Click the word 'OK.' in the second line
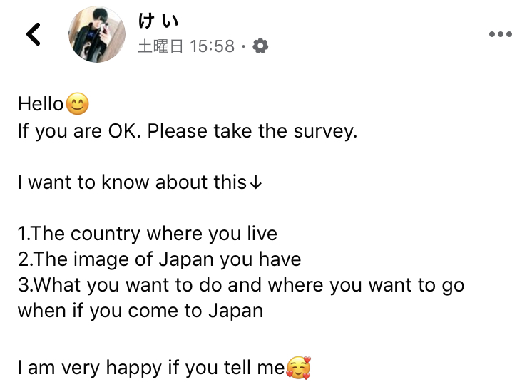 (x=124, y=131)
